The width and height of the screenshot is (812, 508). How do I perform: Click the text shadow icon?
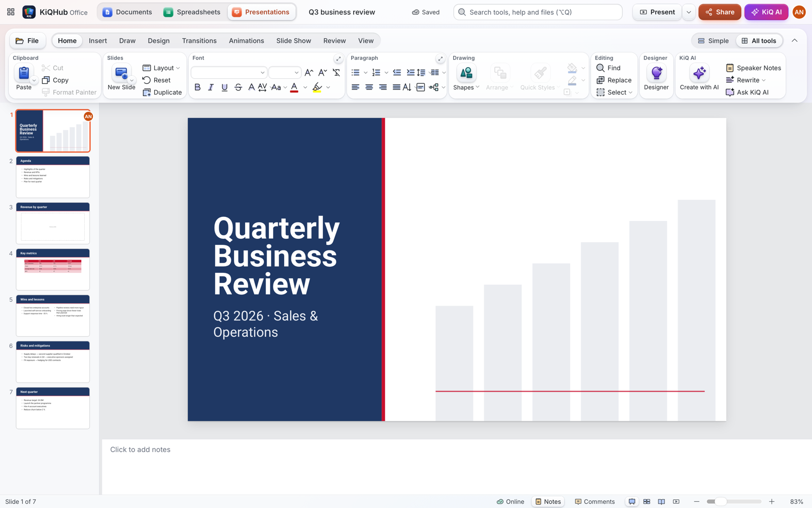(x=251, y=87)
